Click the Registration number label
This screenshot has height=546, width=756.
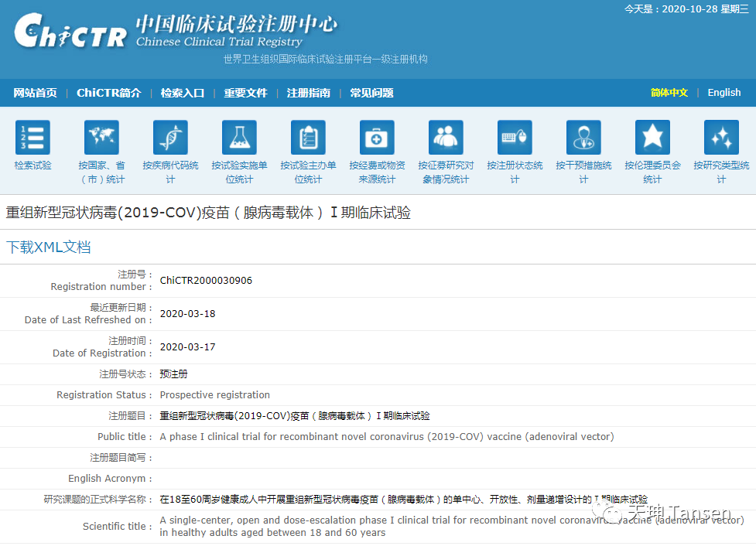101,287
